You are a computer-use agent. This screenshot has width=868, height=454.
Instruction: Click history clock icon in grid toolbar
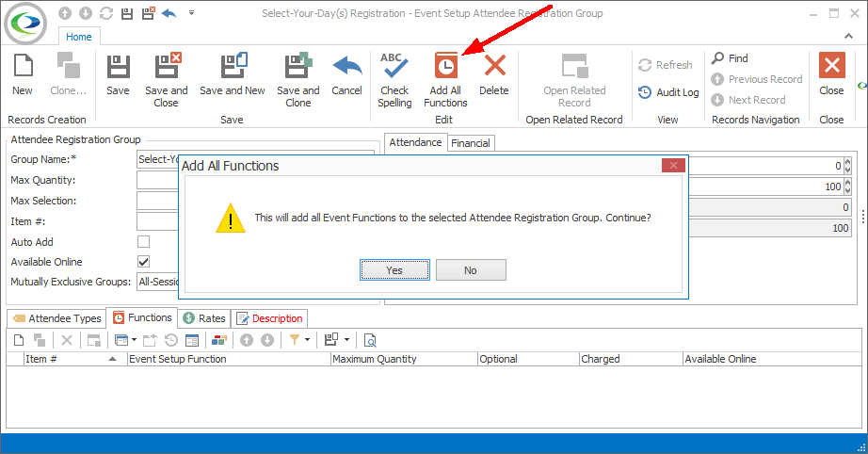(x=171, y=340)
